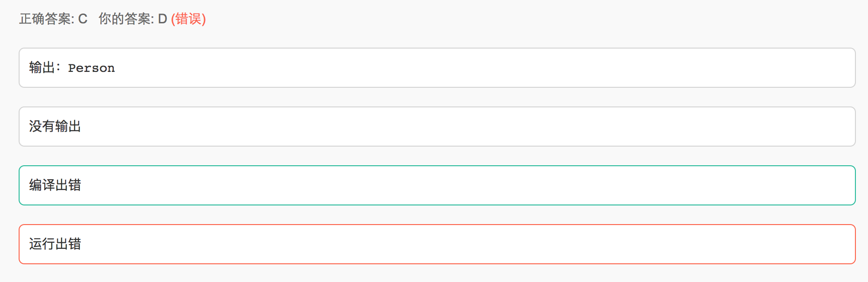Click the red-bordered wrong answer box
Image resolution: width=868 pixels, height=282 pixels.
(437, 244)
